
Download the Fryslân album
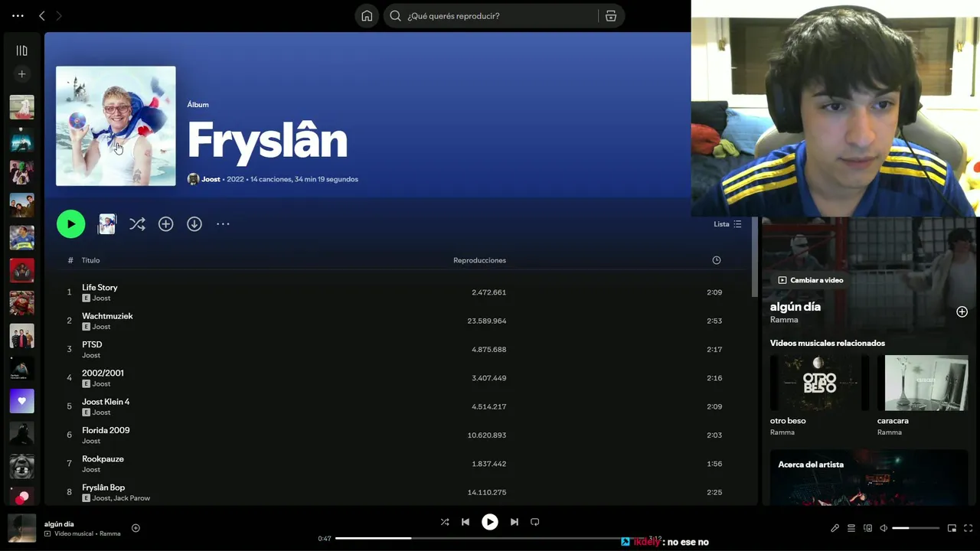194,223
